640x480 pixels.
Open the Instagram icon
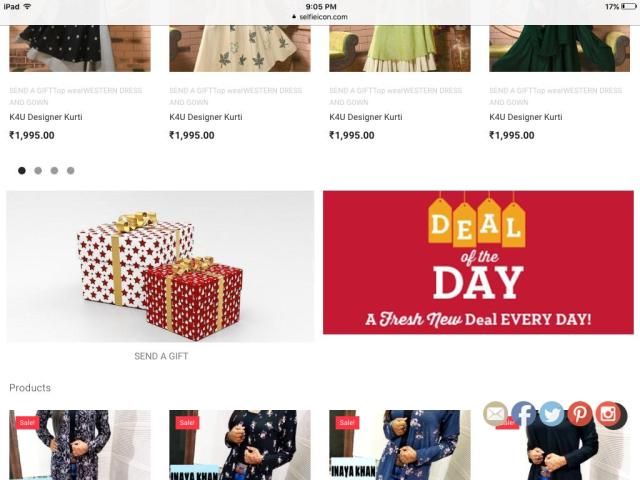(x=608, y=414)
